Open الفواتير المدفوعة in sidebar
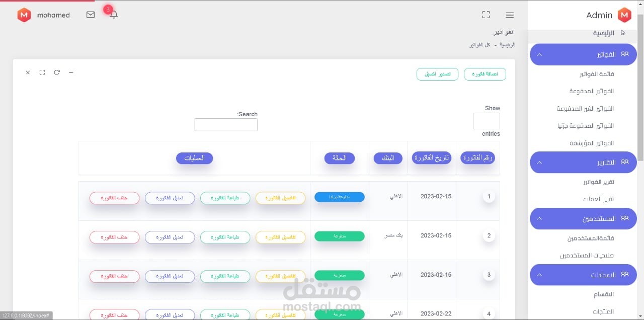Screen dimensions: 644x320 click(592, 91)
